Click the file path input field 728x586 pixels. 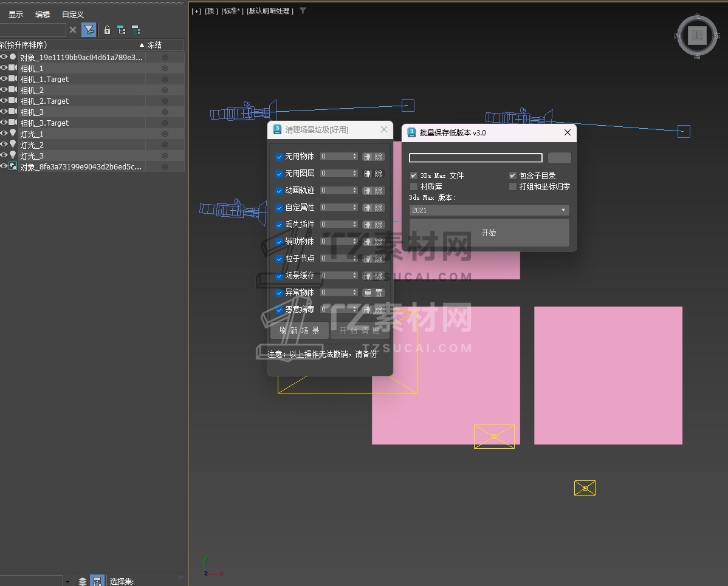point(475,158)
